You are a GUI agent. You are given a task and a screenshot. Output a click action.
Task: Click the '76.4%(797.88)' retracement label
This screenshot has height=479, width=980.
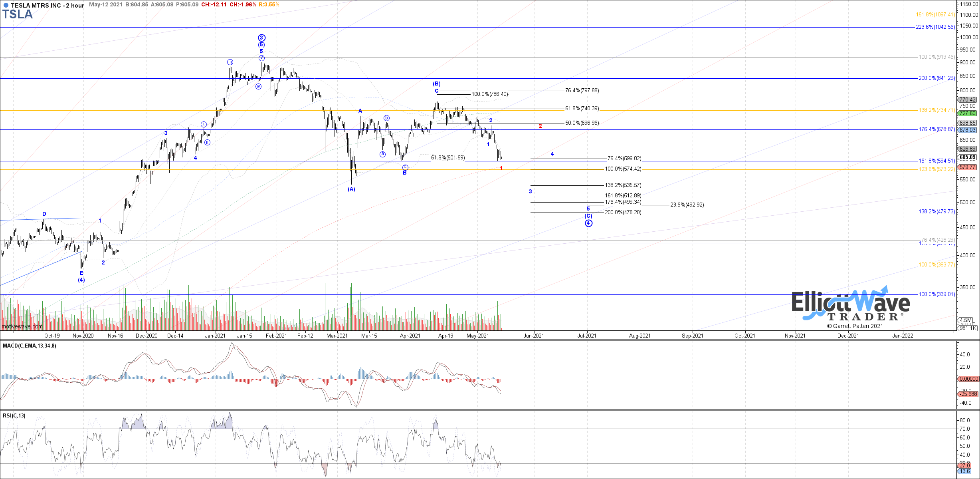582,91
